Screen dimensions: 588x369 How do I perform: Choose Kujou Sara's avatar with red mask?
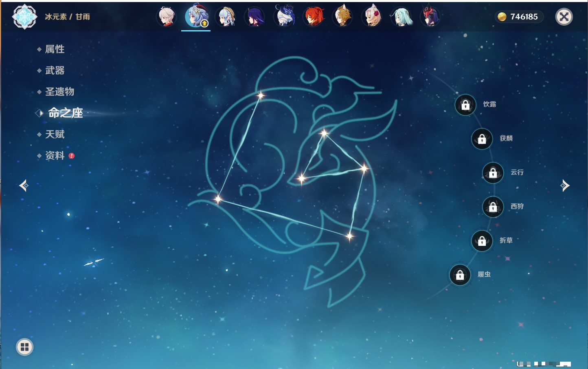[430, 16]
